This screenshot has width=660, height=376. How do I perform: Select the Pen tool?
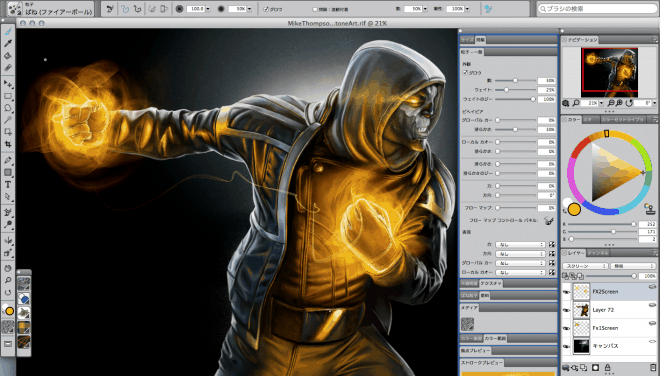(8, 160)
